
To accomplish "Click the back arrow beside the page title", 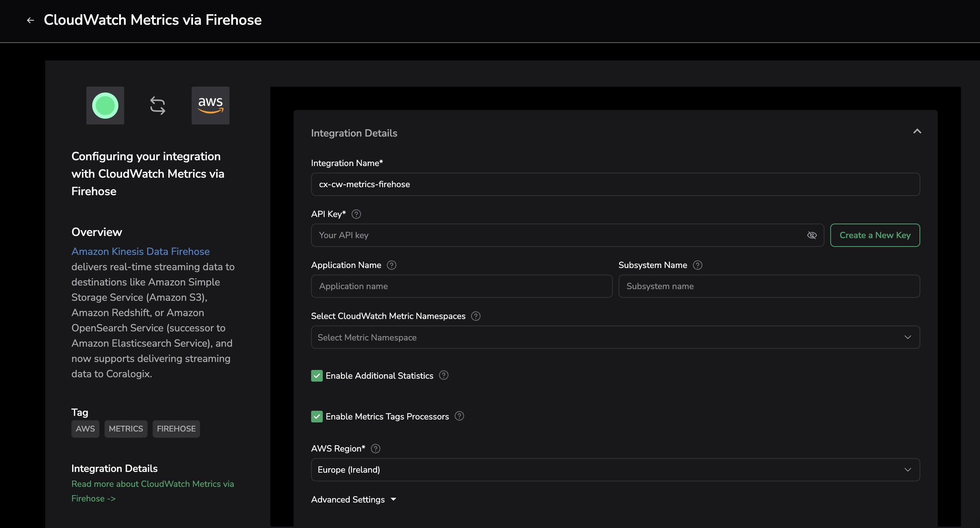I will click(x=31, y=20).
